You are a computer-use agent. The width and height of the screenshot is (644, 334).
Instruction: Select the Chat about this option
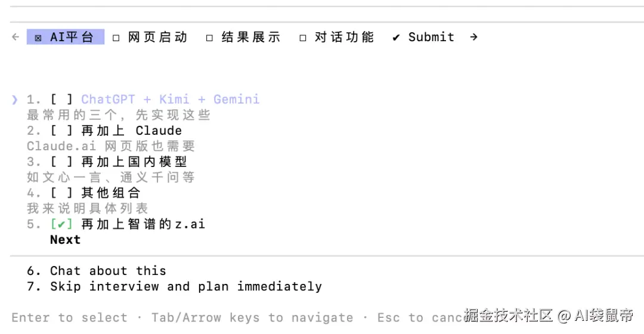coord(108,271)
